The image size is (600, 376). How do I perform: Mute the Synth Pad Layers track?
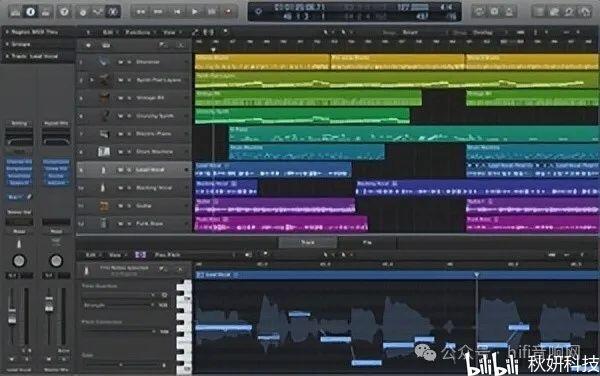[x=121, y=80]
